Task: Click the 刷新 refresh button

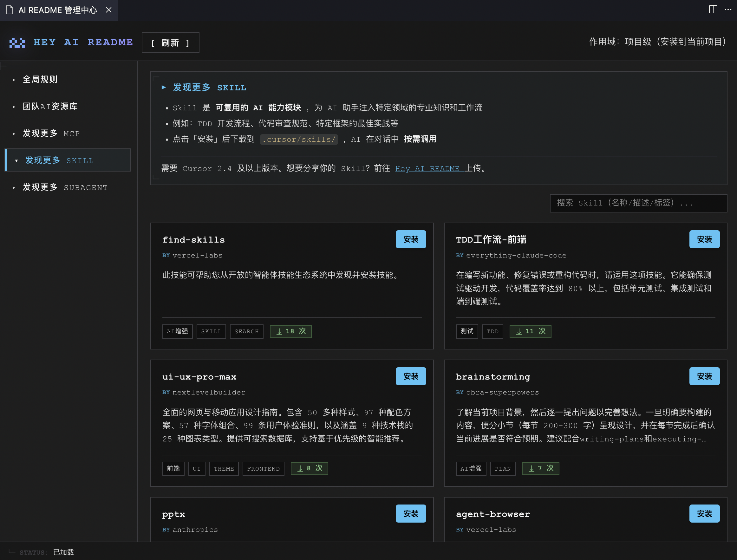Action: coord(170,43)
